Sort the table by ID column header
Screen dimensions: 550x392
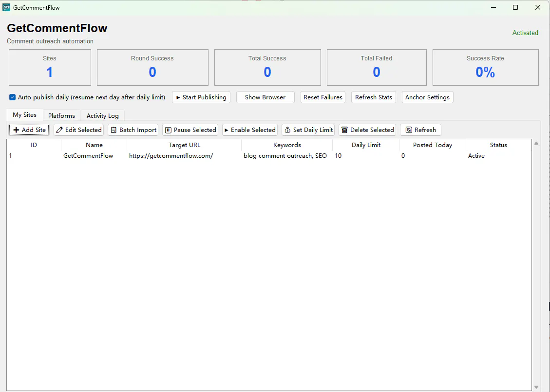(x=34, y=145)
